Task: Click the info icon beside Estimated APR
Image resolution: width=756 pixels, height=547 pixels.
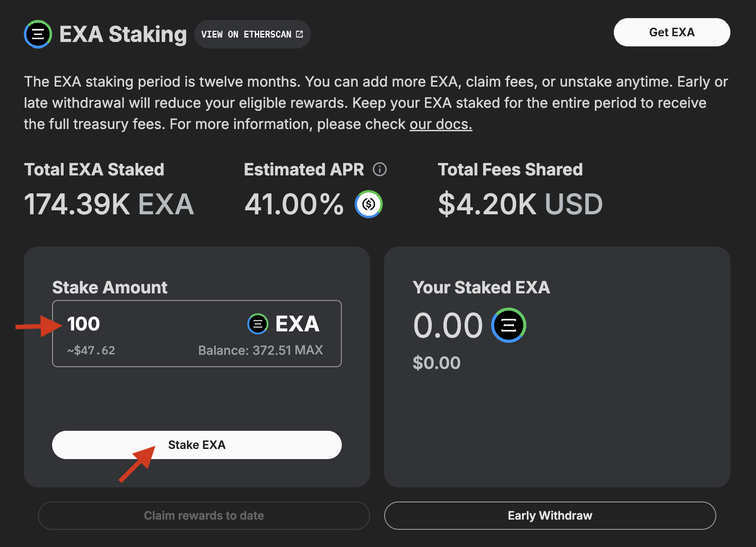Action: 379,169
